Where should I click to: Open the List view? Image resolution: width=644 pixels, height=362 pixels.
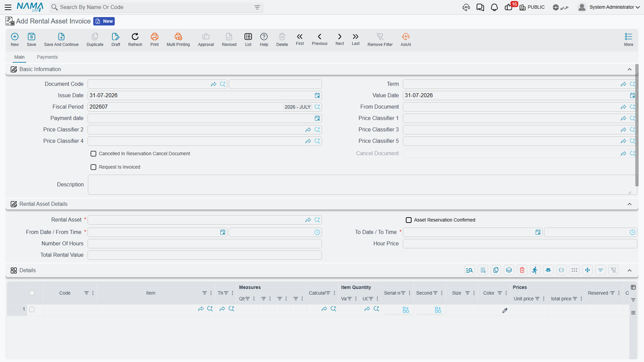248,39
